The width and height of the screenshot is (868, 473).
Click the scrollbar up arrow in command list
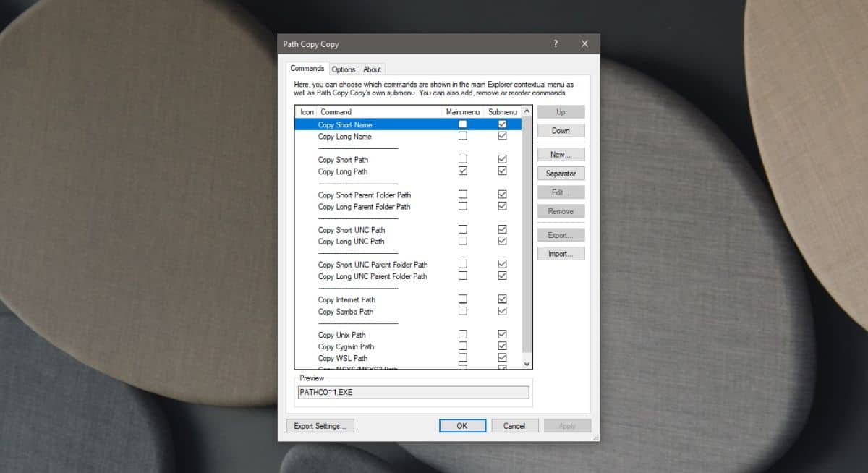pos(526,111)
